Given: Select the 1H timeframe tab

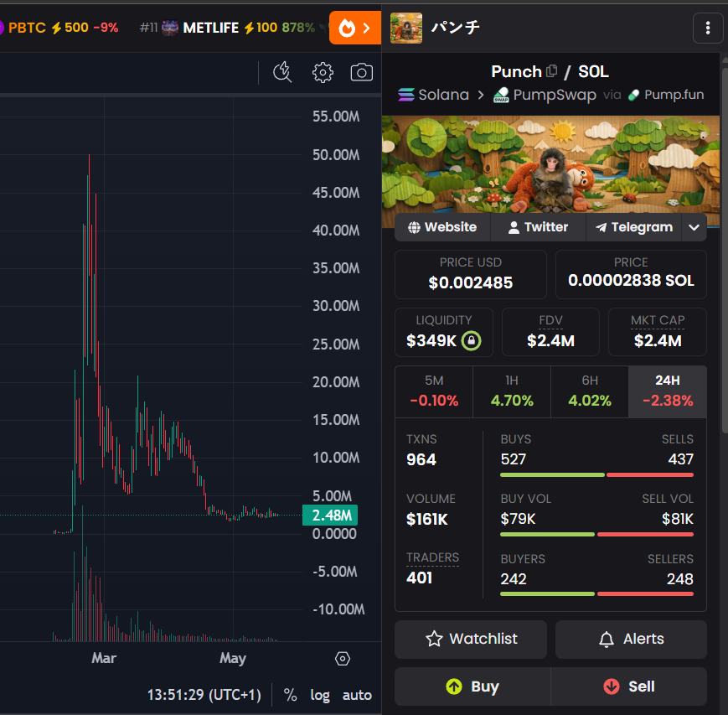Looking at the screenshot, I should tap(512, 391).
